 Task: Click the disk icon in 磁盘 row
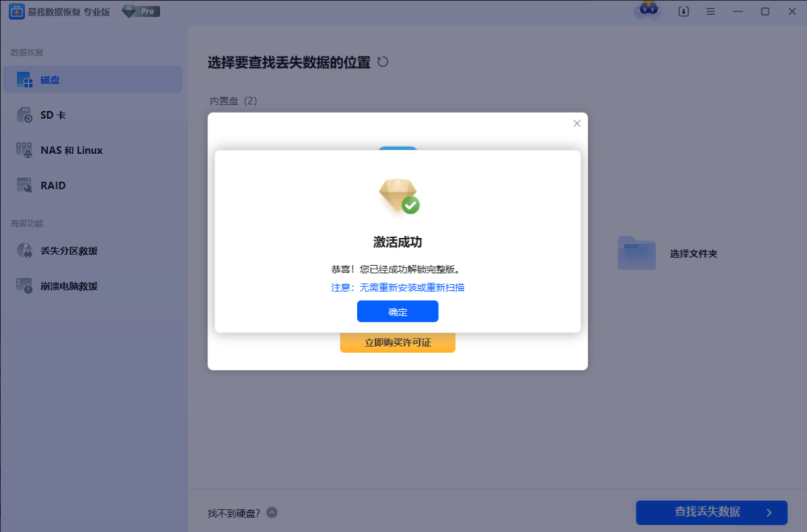coord(24,80)
